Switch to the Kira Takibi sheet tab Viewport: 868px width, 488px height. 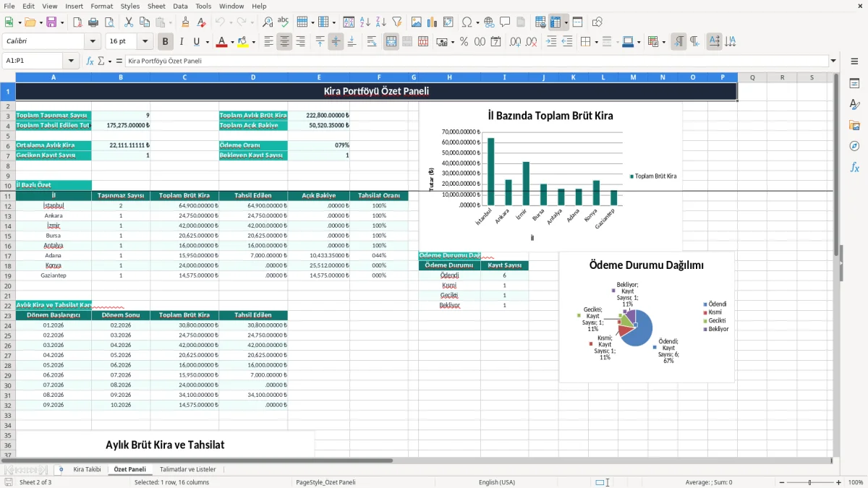click(87, 469)
